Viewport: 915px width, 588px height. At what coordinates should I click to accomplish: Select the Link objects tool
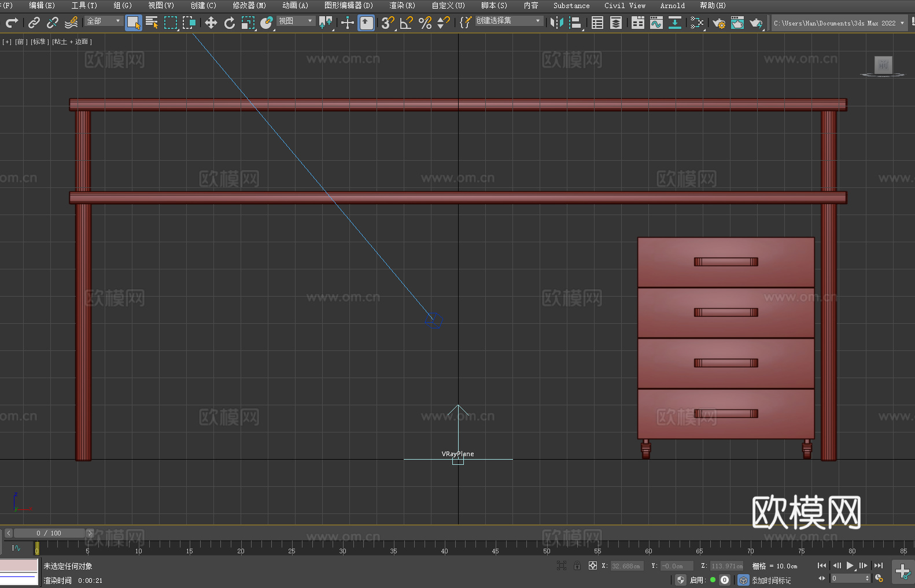click(x=34, y=23)
